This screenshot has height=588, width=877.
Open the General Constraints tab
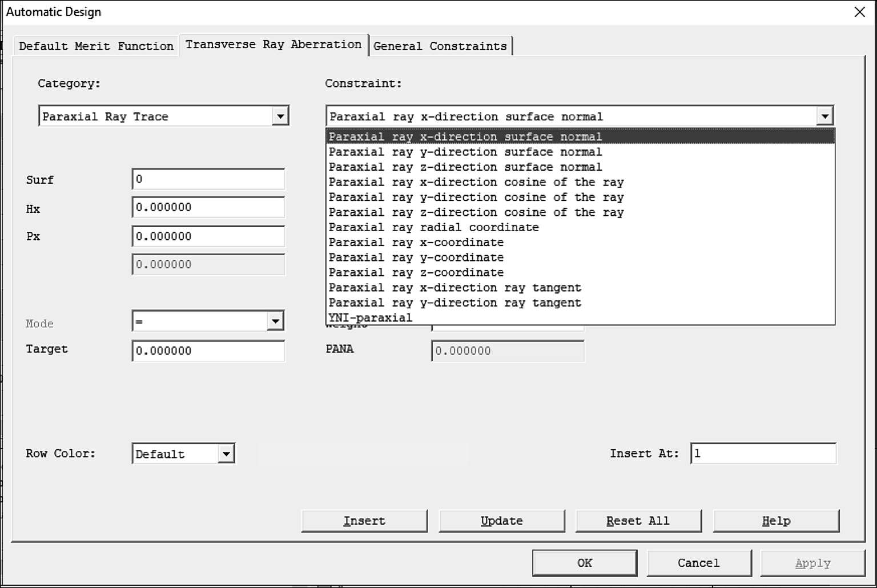point(440,46)
